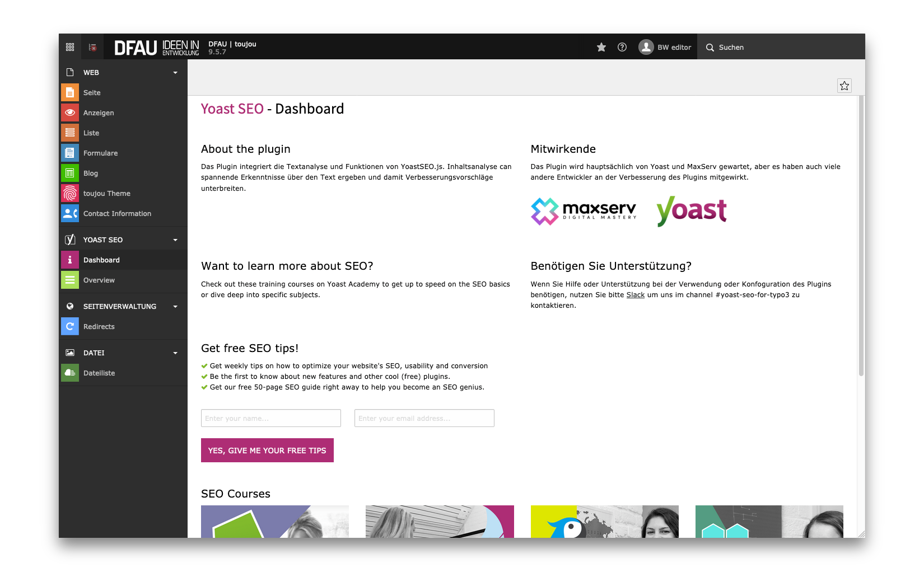Image resolution: width=924 pixels, height=577 pixels.
Task: Open the Seite module
Action: pyautogui.click(x=92, y=93)
